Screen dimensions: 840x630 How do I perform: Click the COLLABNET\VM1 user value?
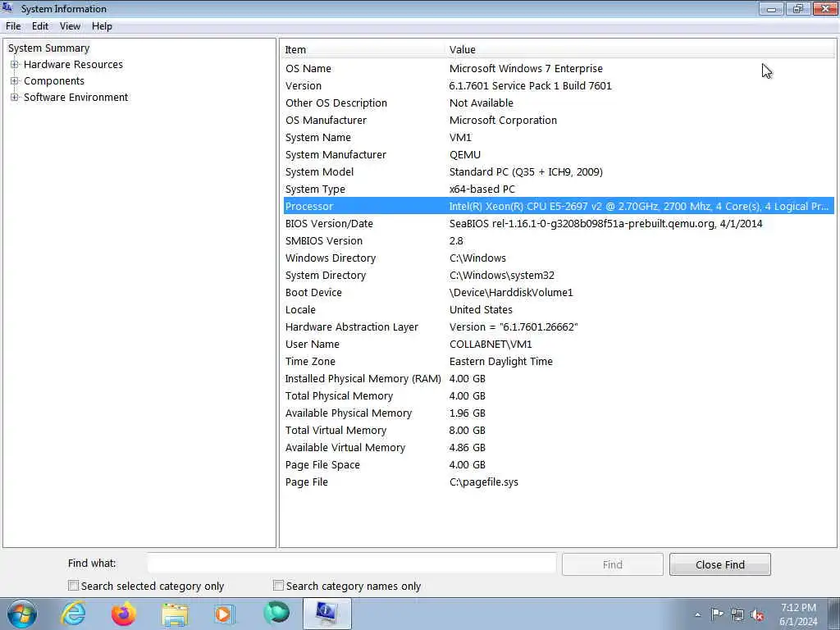[491, 344]
